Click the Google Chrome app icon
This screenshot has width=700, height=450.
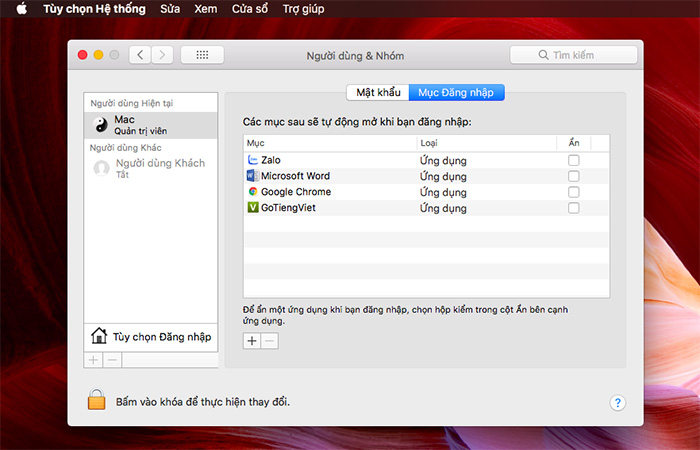pos(253,192)
